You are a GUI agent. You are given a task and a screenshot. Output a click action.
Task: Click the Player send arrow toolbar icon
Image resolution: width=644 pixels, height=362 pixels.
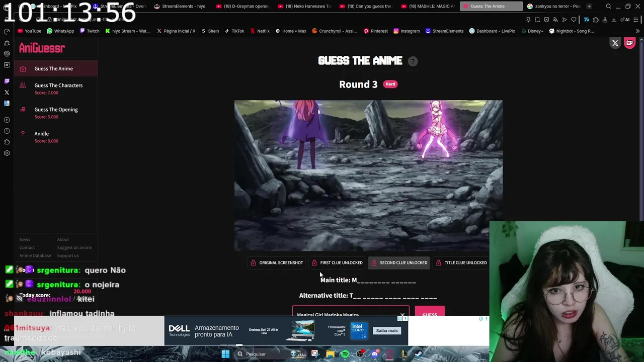click(x=565, y=20)
